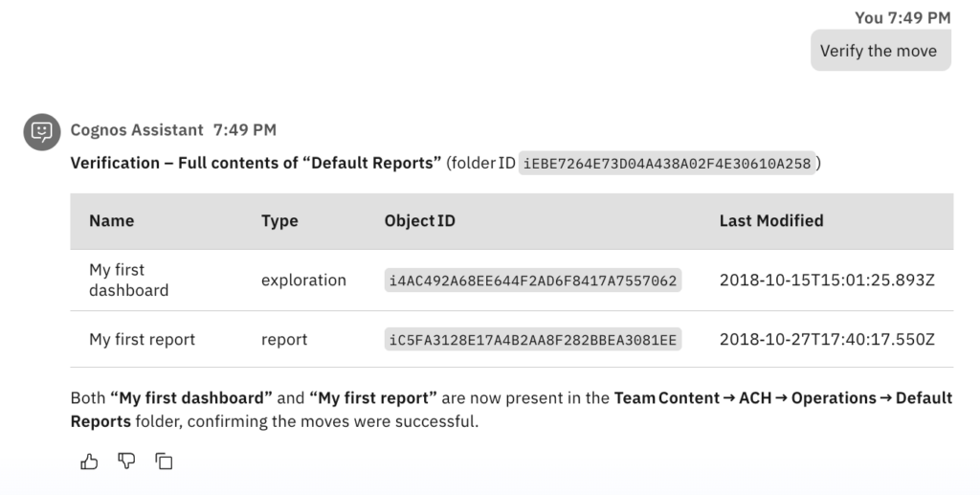Click the "report" type cell
The width and height of the screenshot is (980, 495).
click(x=284, y=339)
